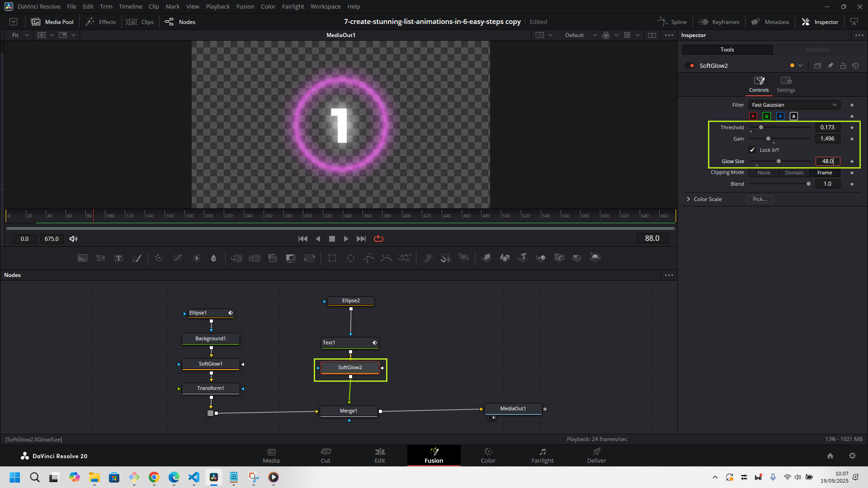The height and width of the screenshot is (488, 868).
Task: Toggle SoftGlow2 enable switch in Inspector
Action: 689,66
